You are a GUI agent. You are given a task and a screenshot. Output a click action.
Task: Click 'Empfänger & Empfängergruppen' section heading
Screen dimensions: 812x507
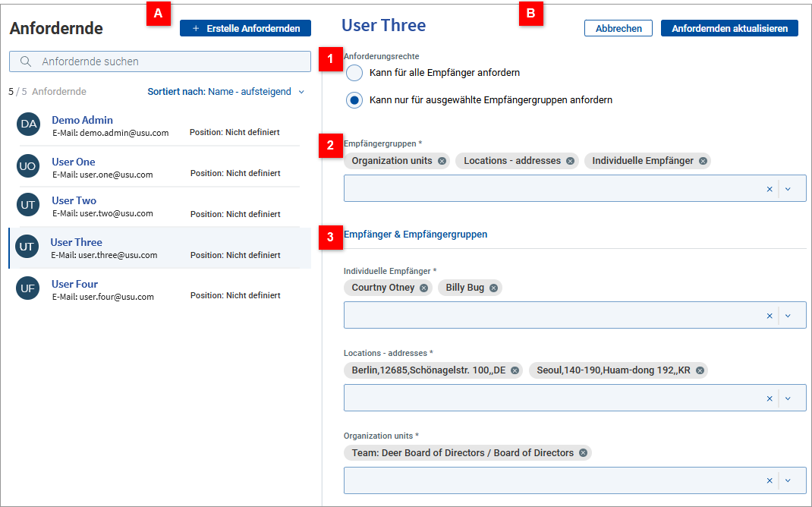(415, 235)
